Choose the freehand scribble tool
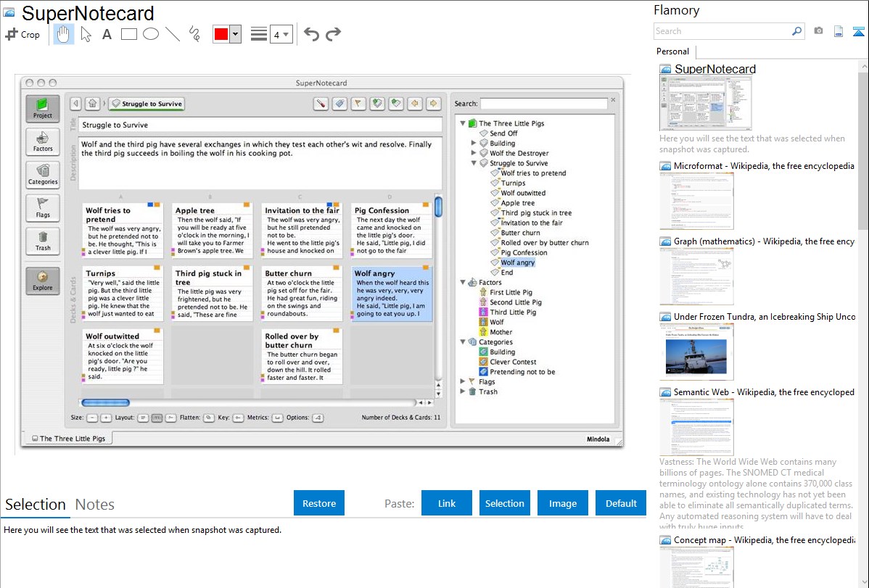 click(194, 34)
